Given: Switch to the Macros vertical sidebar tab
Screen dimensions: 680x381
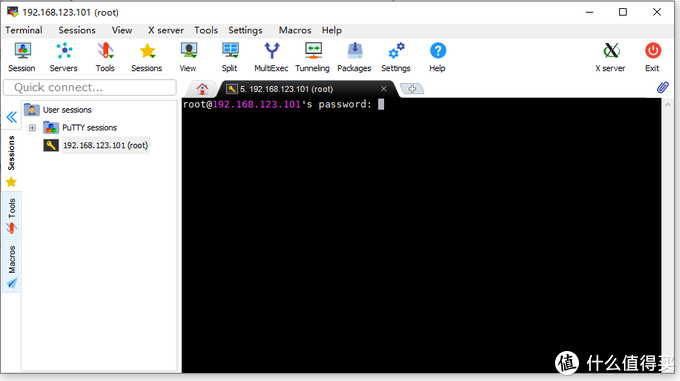Looking at the screenshot, I should click(12, 266).
